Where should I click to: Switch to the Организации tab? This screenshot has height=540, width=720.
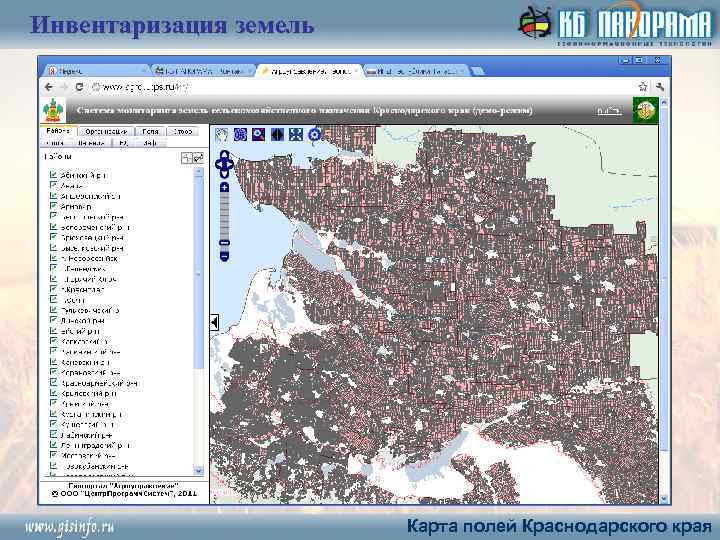108,131
